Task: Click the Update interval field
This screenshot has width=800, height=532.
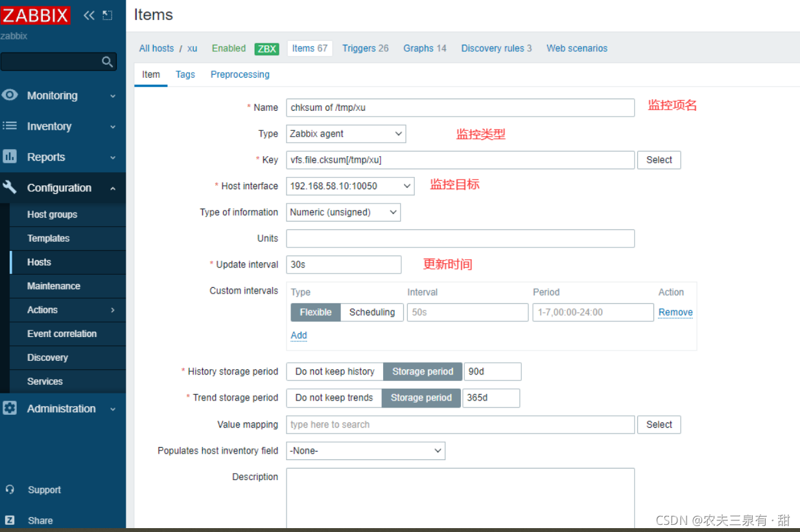Action: 344,264
